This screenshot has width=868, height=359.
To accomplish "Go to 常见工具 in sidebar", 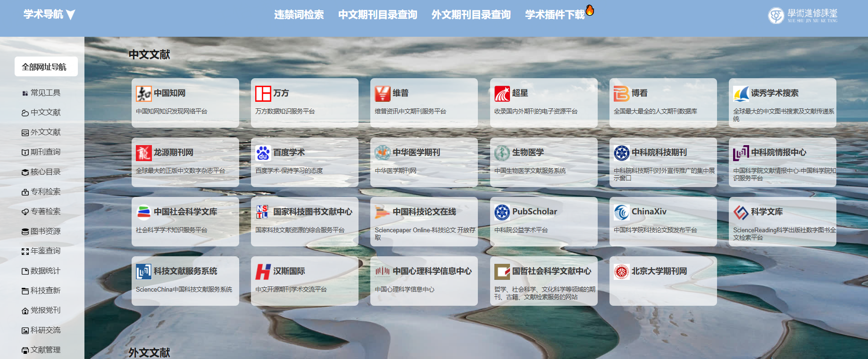I will click(42, 93).
